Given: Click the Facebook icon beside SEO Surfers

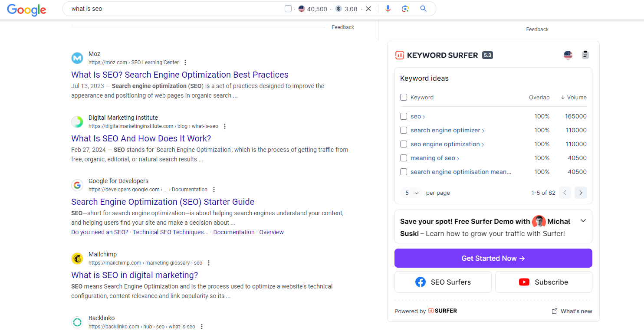Looking at the screenshot, I should [421, 282].
